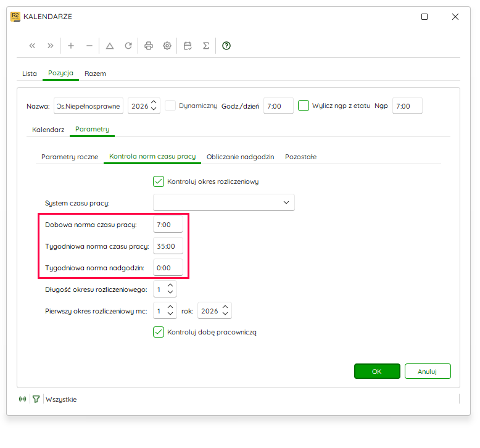Click the R2 application logo icon
Image resolution: width=480 pixels, height=448 pixels.
pyautogui.click(x=15, y=17)
